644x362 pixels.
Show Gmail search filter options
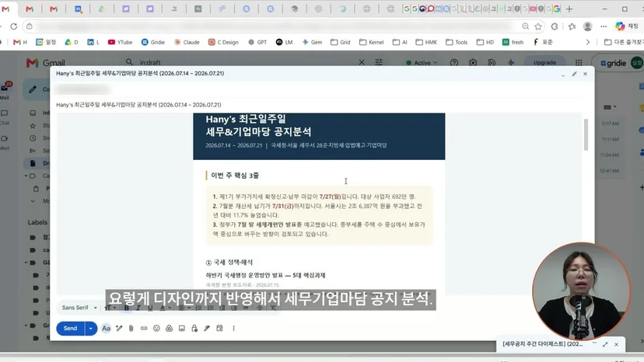[x=379, y=62]
